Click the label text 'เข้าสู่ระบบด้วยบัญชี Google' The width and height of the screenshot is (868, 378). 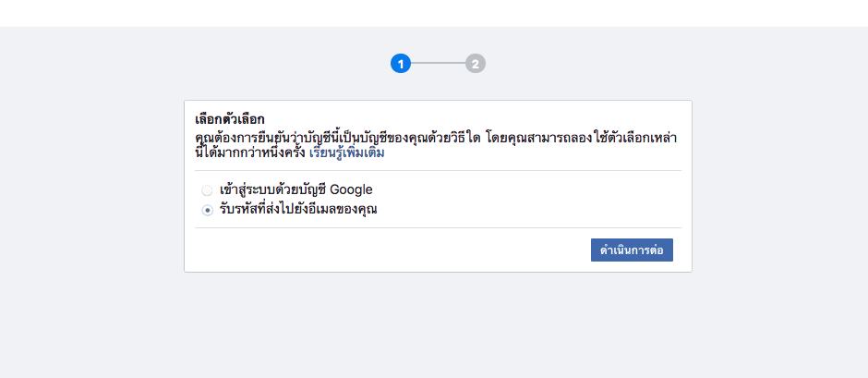[x=295, y=190]
